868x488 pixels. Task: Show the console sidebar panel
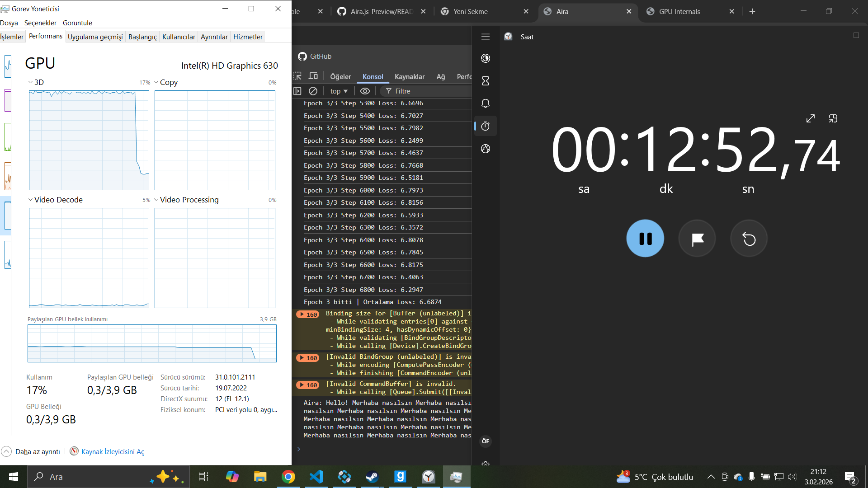(x=297, y=91)
